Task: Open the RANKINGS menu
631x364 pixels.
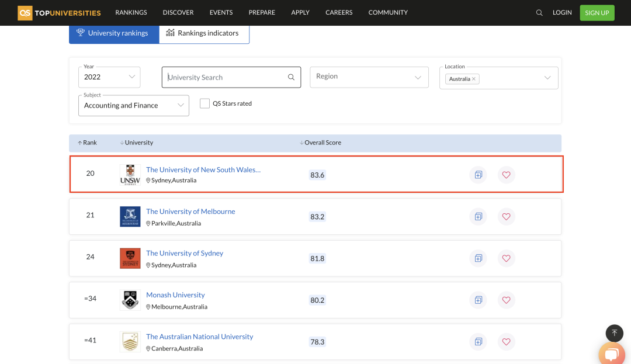Action: pyautogui.click(x=131, y=12)
